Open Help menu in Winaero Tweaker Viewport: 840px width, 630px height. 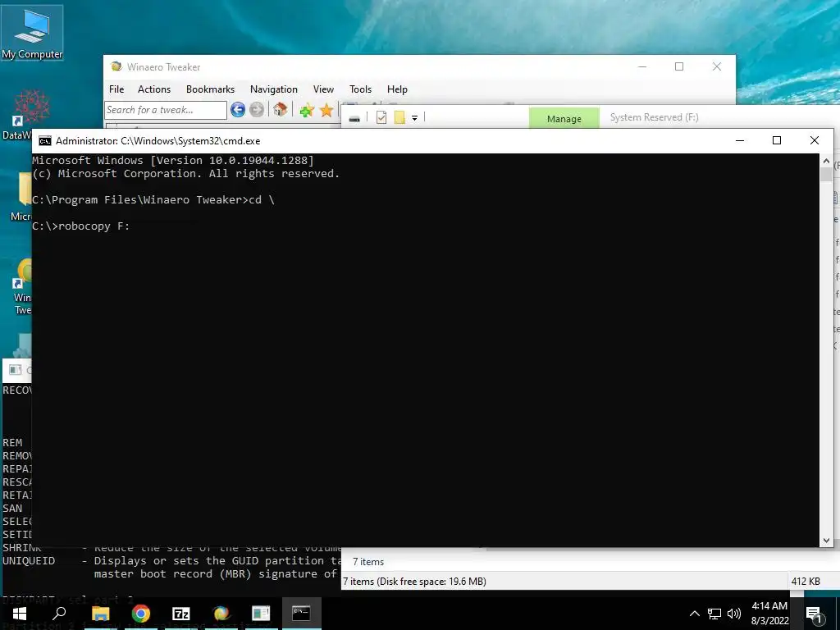point(397,89)
